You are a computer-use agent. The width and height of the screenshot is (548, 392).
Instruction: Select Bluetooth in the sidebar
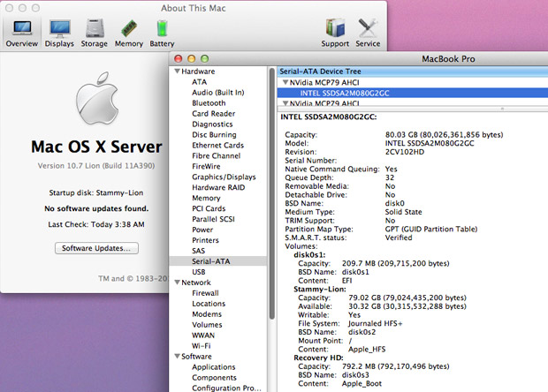coord(209,103)
